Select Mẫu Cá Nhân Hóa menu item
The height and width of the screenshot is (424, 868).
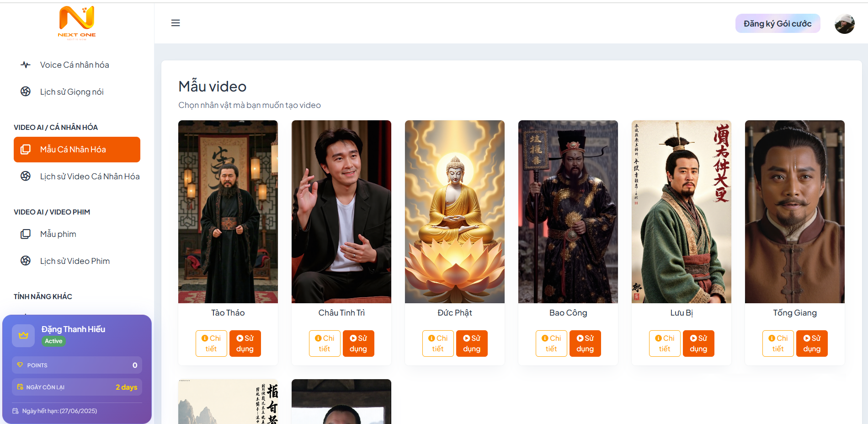coord(77,150)
